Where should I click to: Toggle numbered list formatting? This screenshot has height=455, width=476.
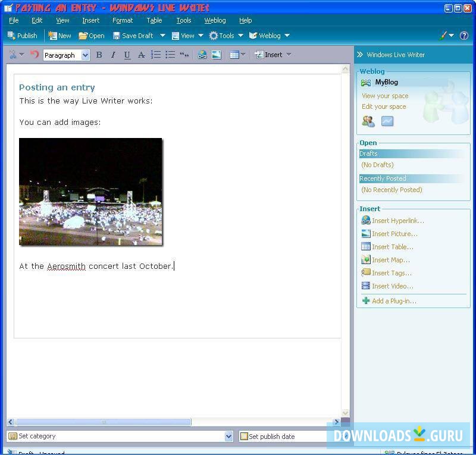coord(156,55)
